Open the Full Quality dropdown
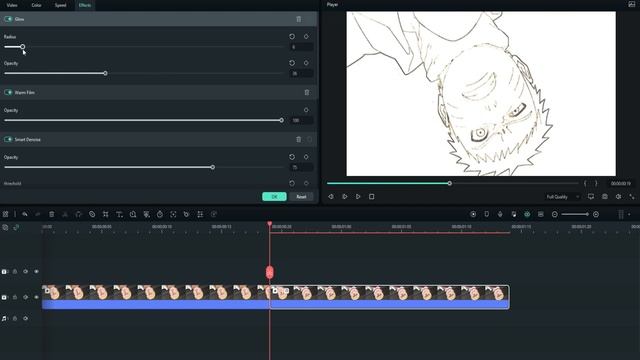 (563, 197)
